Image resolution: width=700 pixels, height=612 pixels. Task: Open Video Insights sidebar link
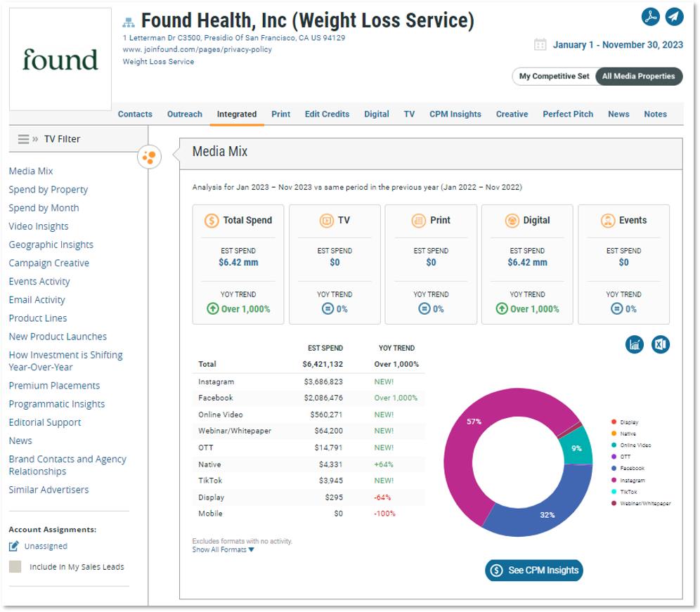(x=39, y=226)
